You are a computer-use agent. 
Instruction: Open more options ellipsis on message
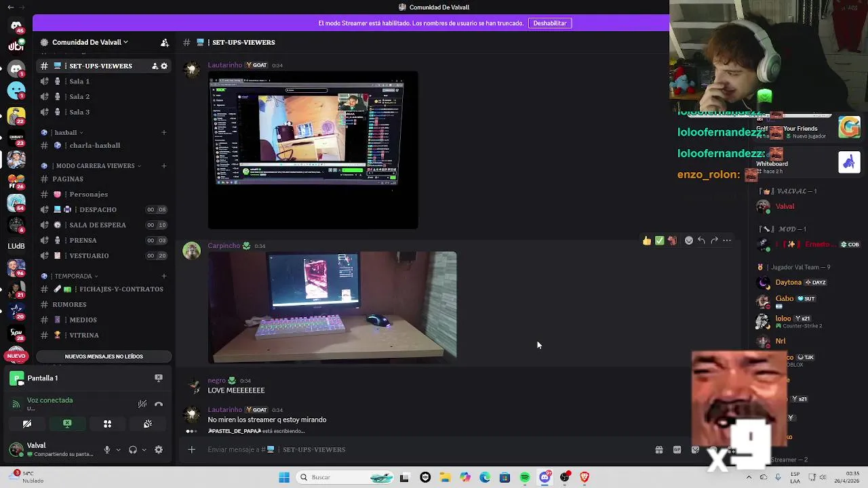pyautogui.click(x=727, y=241)
